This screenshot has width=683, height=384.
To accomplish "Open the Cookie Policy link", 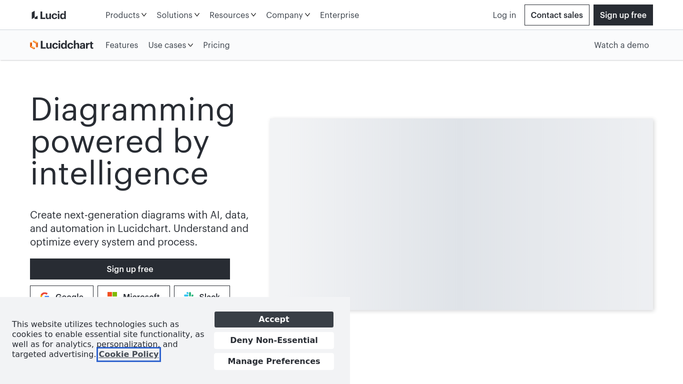I will 128,354.
